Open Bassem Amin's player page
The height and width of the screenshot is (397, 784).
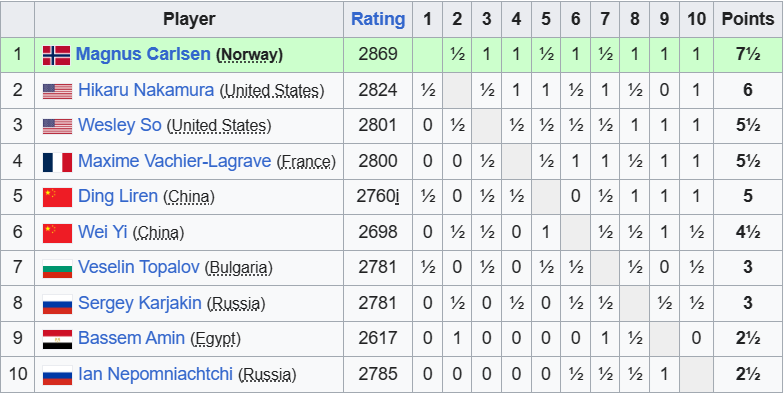click(x=132, y=338)
